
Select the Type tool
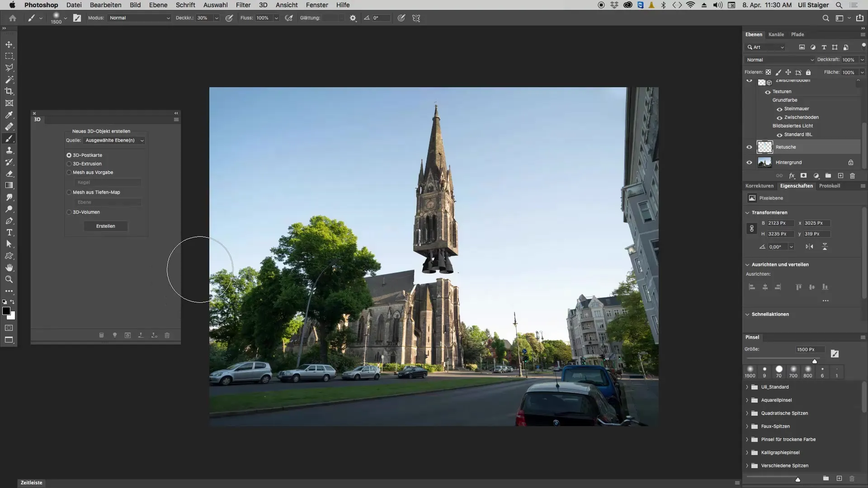pyautogui.click(x=9, y=232)
